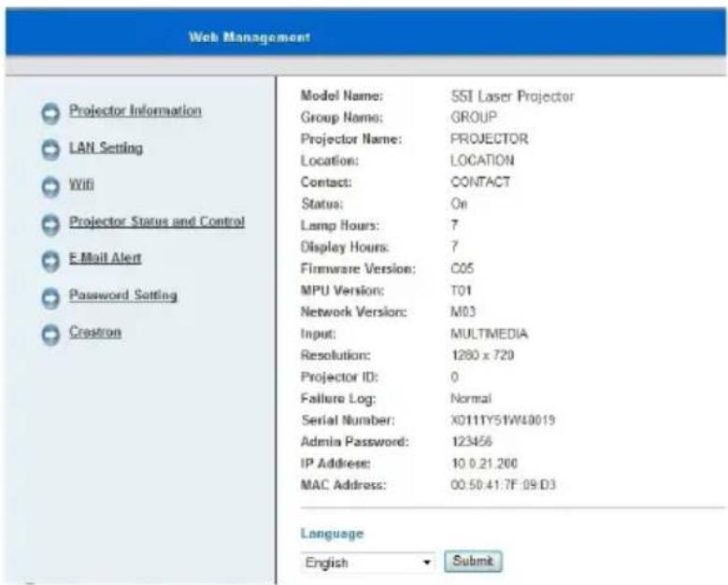Select the Location value LOCATION
The height and width of the screenshot is (585, 728).
pos(482,161)
